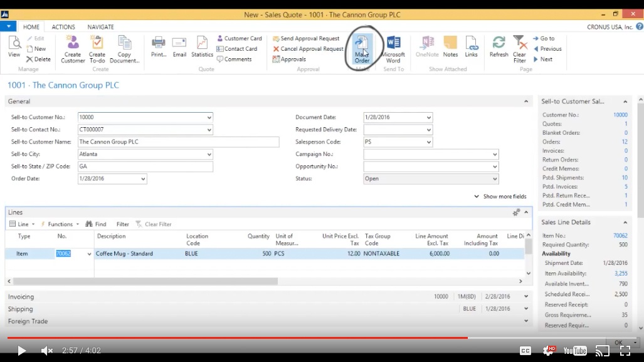Send the quote to Microsoft Word
The height and width of the screenshot is (362, 644).
[393, 49]
